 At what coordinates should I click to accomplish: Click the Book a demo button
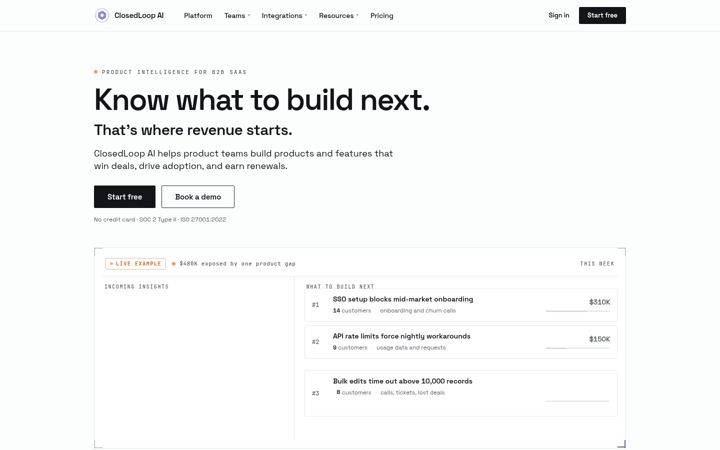[198, 197]
